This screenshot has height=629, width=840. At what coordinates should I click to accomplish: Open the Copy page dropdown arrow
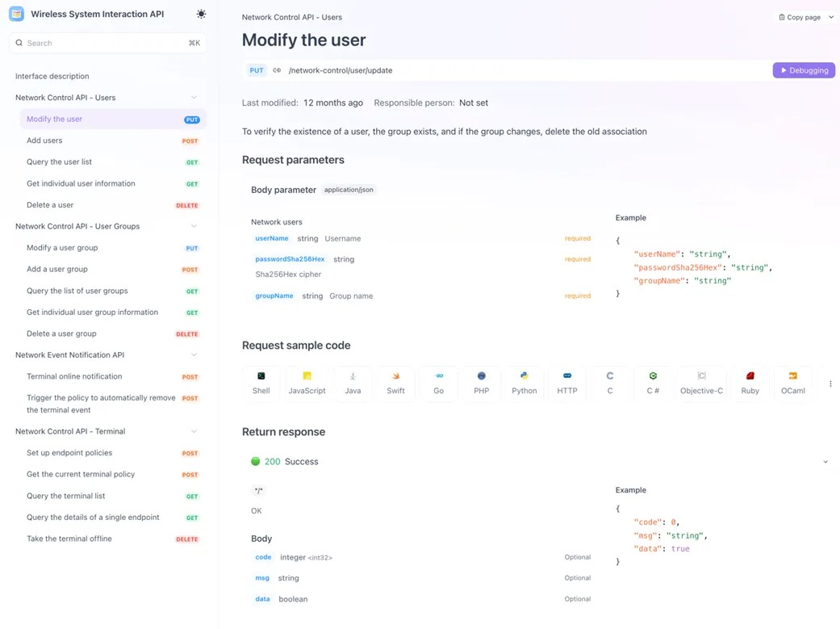pyautogui.click(x=831, y=17)
